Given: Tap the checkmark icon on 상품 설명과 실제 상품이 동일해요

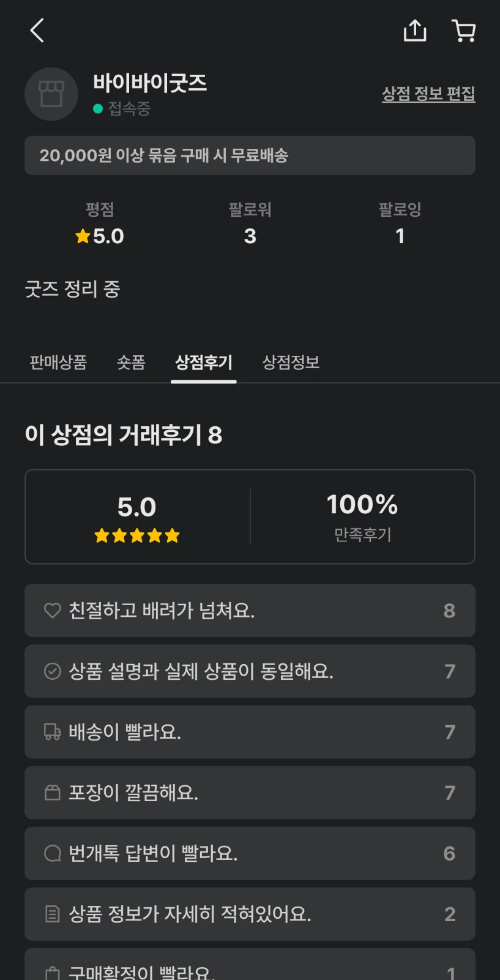Looking at the screenshot, I should 53,671.
